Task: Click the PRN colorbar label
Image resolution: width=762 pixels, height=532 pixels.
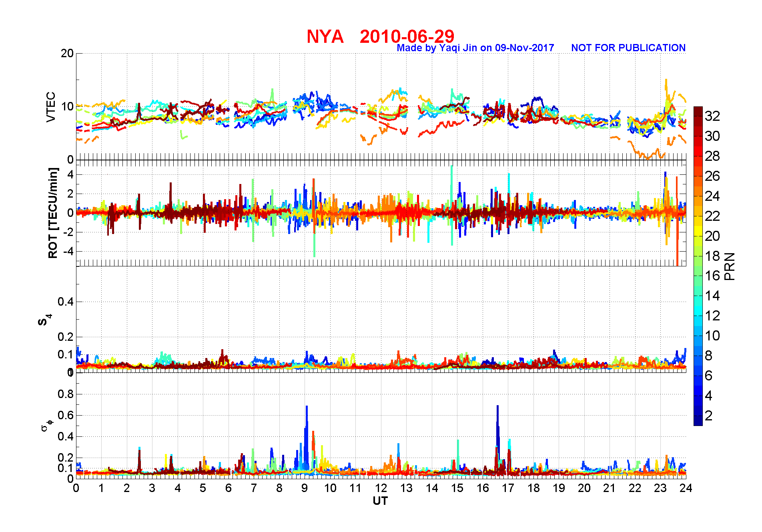Action: tap(730, 266)
